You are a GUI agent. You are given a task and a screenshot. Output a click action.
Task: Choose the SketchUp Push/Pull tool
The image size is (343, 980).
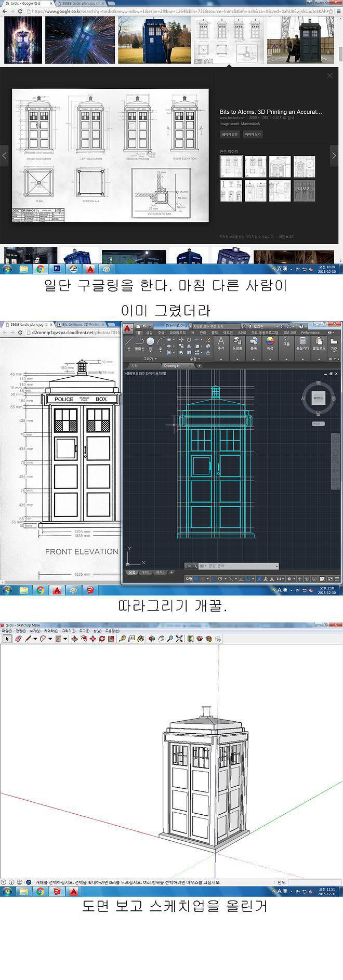tap(74, 639)
